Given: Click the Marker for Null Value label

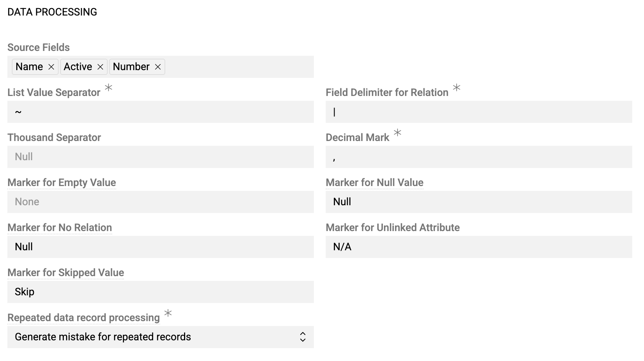Looking at the screenshot, I should (374, 182).
